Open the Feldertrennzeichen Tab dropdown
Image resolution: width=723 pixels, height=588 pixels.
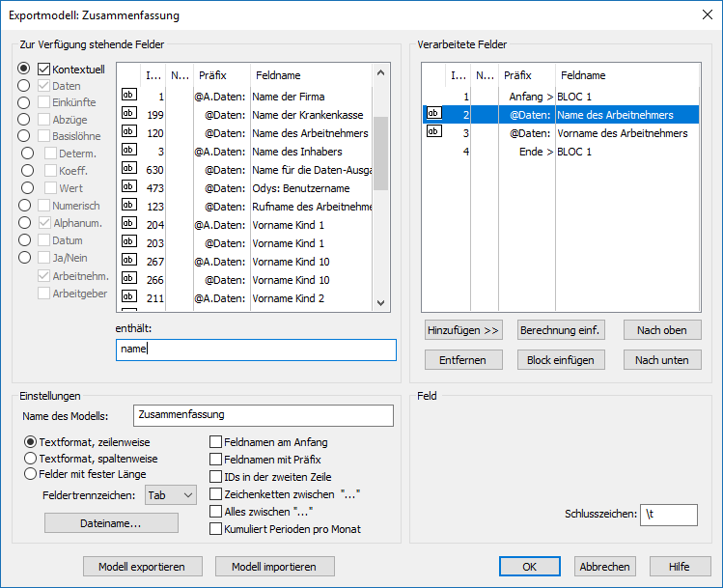tap(171, 495)
